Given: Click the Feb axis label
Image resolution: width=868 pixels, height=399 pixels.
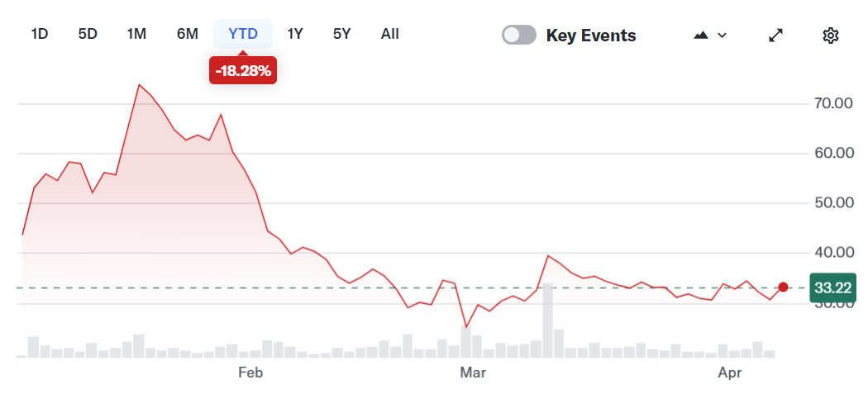Looking at the screenshot, I should (x=250, y=373).
